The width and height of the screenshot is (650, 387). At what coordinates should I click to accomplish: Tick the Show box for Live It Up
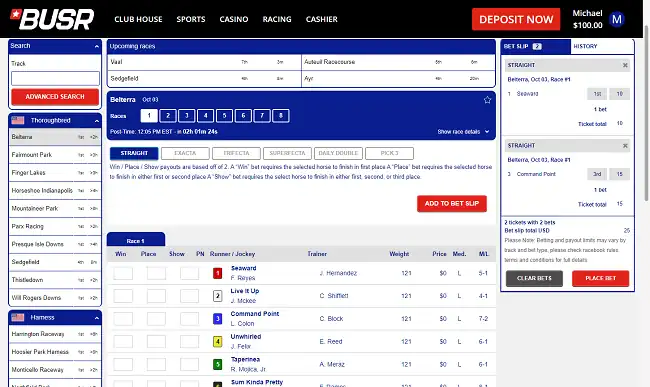pos(189,296)
